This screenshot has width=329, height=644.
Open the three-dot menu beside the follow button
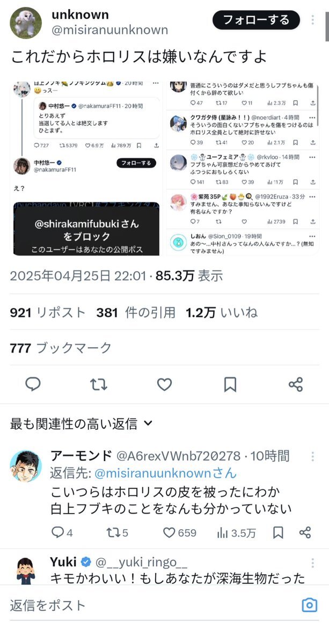(x=313, y=20)
